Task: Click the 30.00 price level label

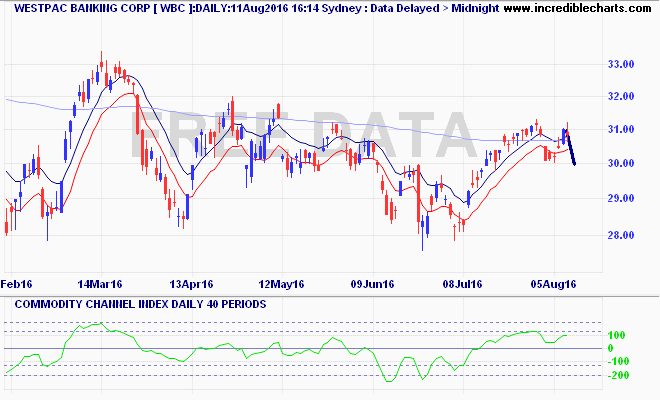Action: (622, 164)
